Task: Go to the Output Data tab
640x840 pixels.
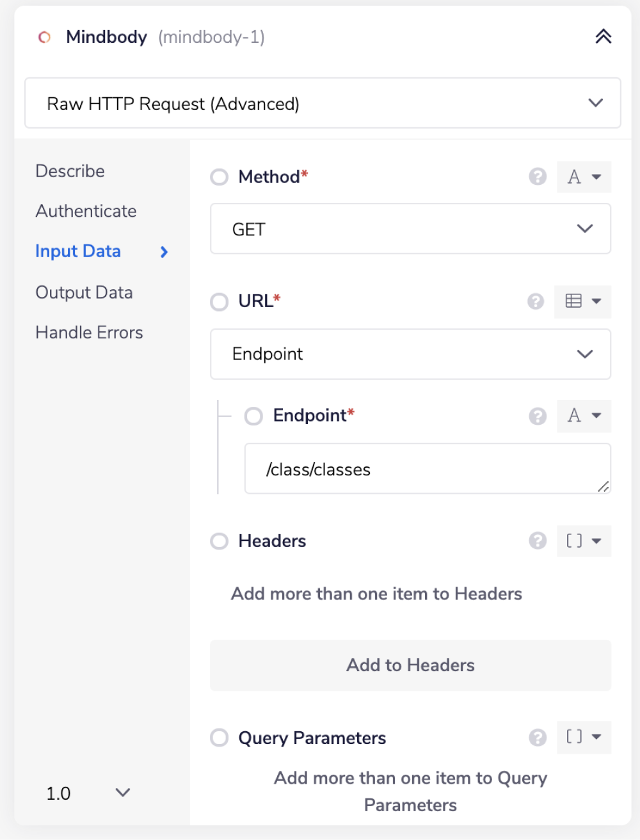Action: (x=84, y=292)
